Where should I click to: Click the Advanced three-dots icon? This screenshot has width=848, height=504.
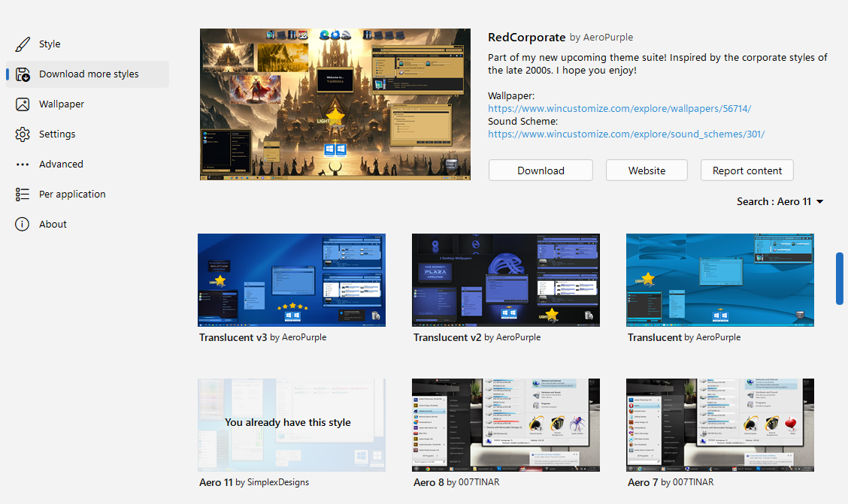23,164
